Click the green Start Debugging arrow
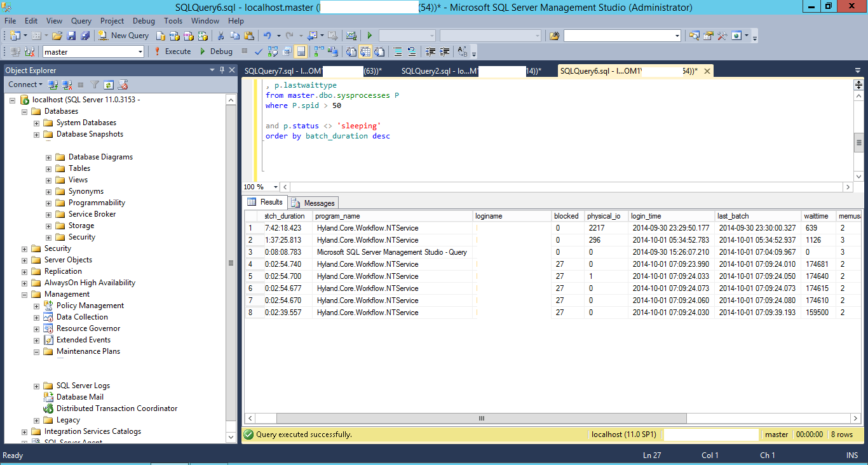The image size is (868, 465). click(x=369, y=36)
